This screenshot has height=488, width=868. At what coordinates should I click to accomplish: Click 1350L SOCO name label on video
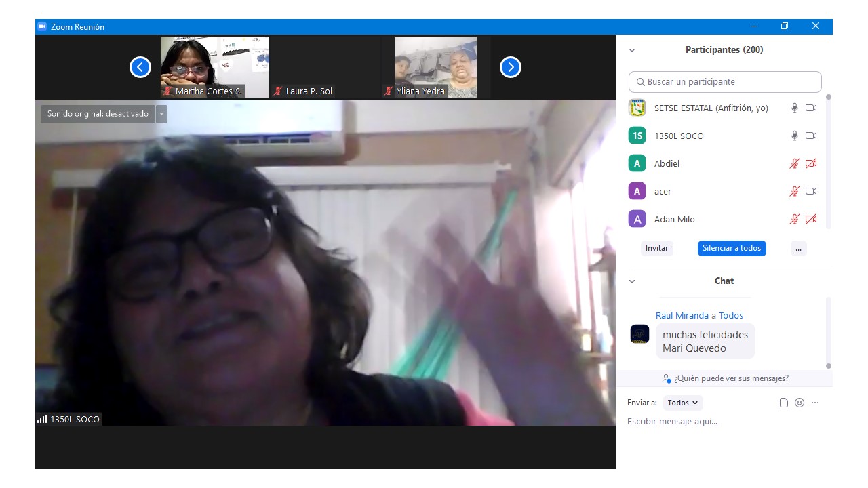click(x=75, y=420)
